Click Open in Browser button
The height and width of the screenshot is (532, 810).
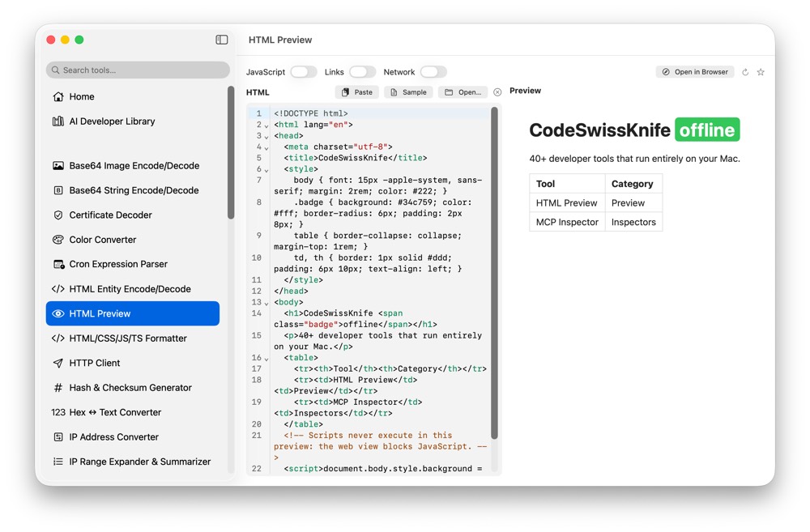pyautogui.click(x=695, y=72)
